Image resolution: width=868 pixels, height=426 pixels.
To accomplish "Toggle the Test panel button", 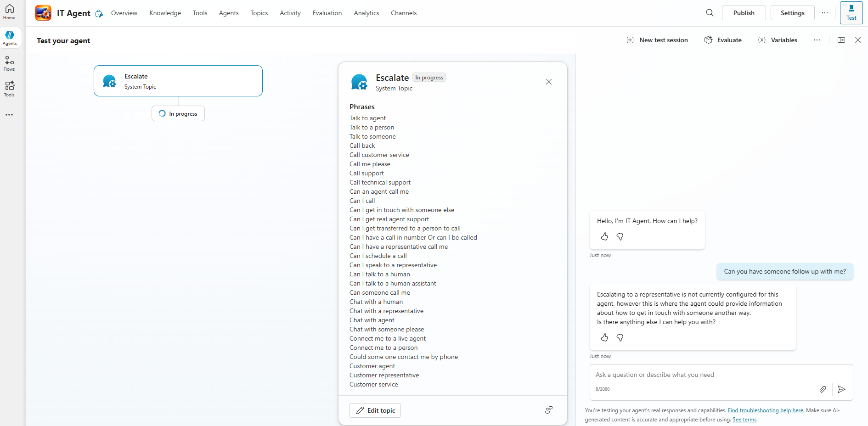I will tap(851, 13).
